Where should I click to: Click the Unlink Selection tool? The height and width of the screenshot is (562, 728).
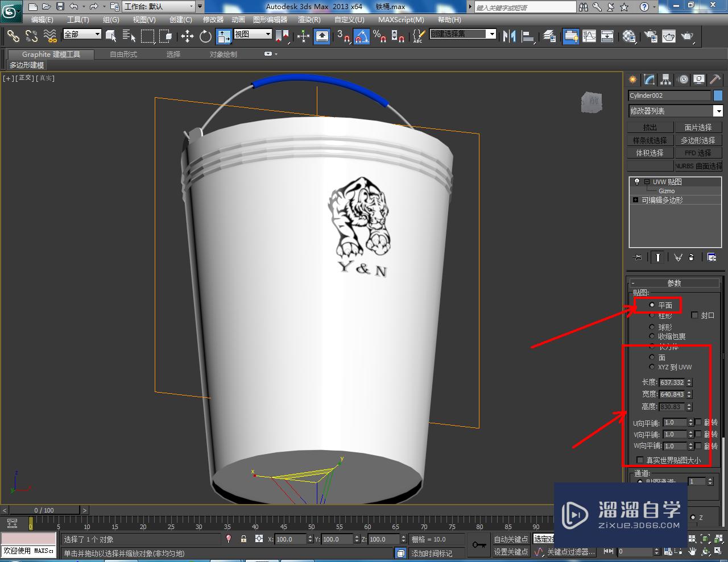pyautogui.click(x=31, y=36)
